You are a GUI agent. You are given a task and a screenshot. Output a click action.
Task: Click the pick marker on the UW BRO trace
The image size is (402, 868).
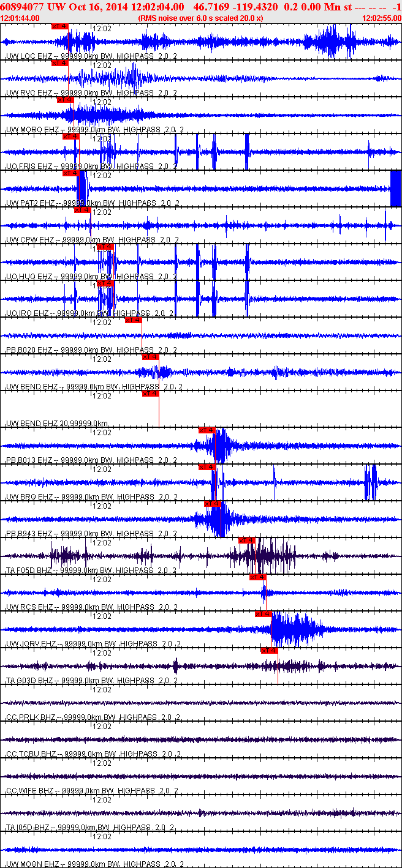(207, 467)
